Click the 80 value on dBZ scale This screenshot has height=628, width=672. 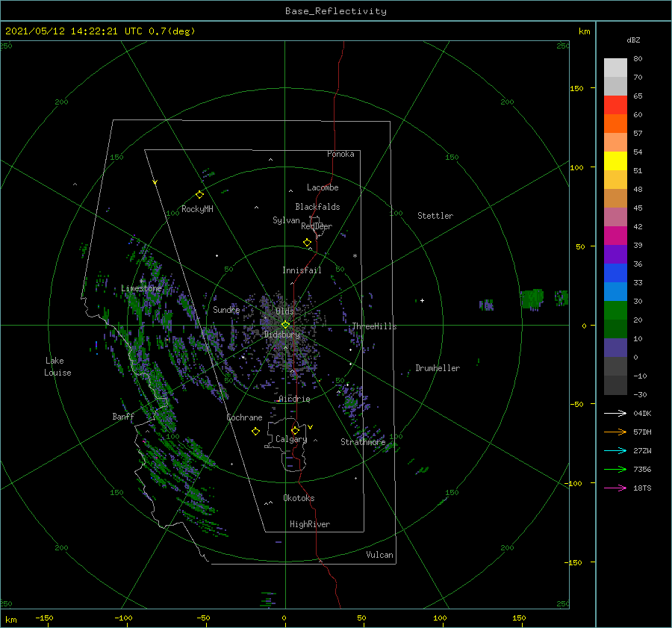[638, 58]
